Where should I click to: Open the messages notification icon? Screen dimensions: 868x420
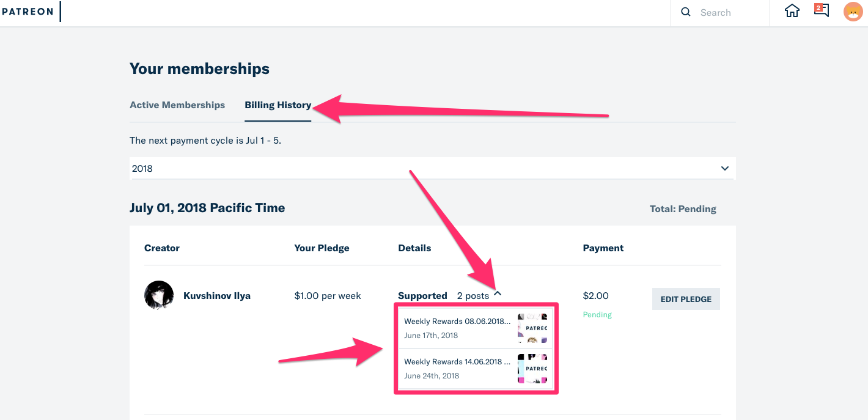coord(822,10)
